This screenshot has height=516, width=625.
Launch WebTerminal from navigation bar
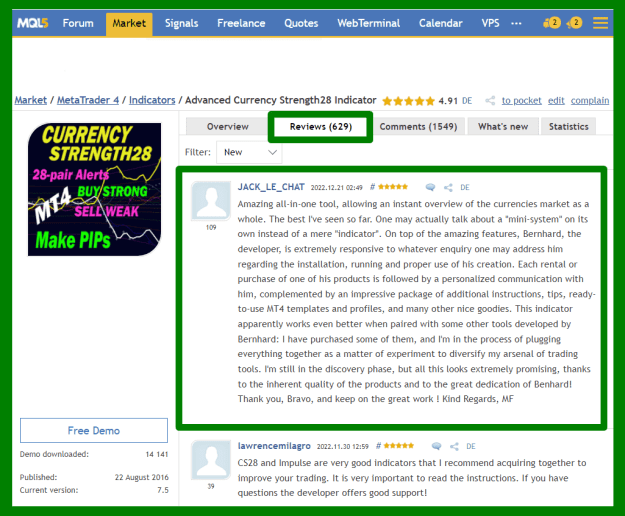pos(368,23)
